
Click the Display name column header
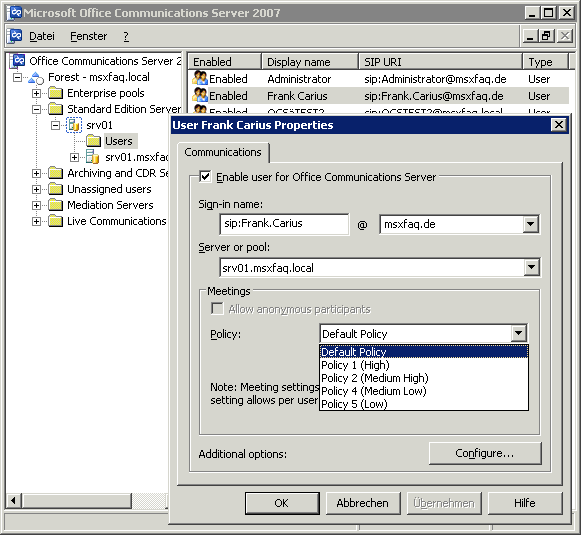point(310,62)
